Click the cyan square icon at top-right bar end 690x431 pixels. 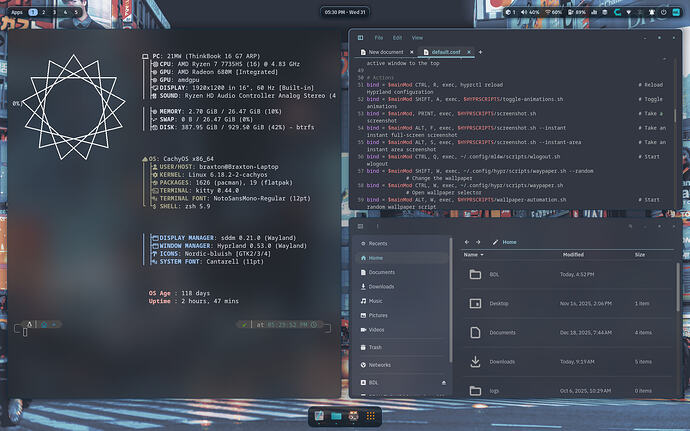676,12
